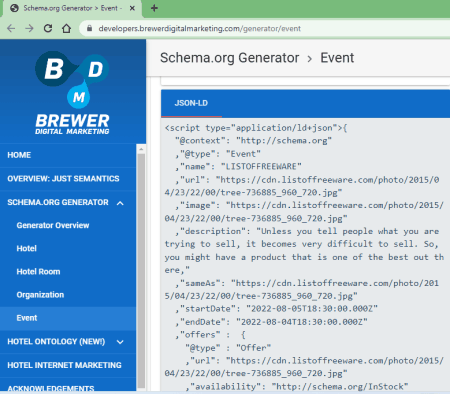Click the "@context" http://schema.org line
Screen dimensions: 450x394
pyautogui.click(x=253, y=141)
